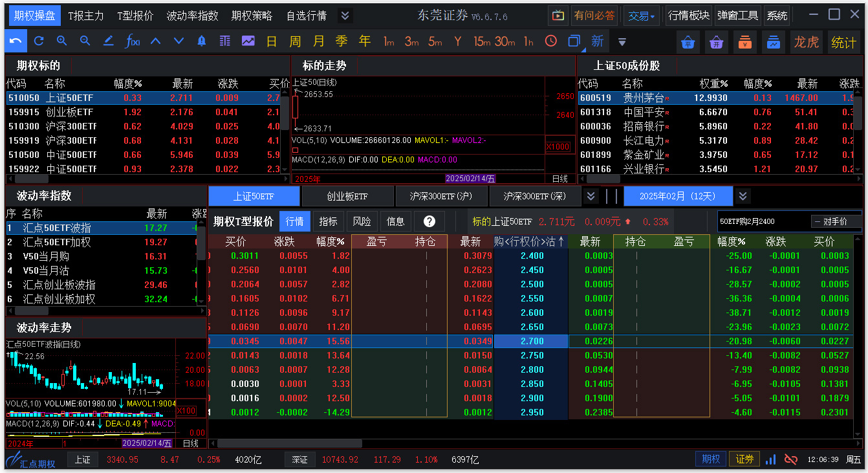Click the 期权标的 horizontal scrollbar thumb
The height and width of the screenshot is (473, 868).
(x=32, y=179)
